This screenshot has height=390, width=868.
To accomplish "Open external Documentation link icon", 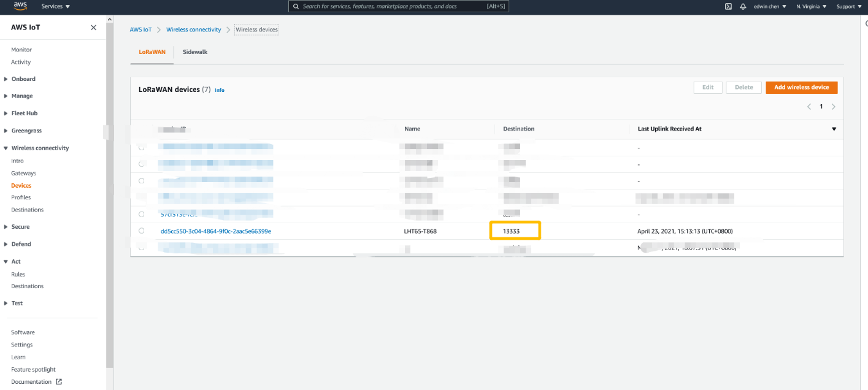I will (59, 381).
